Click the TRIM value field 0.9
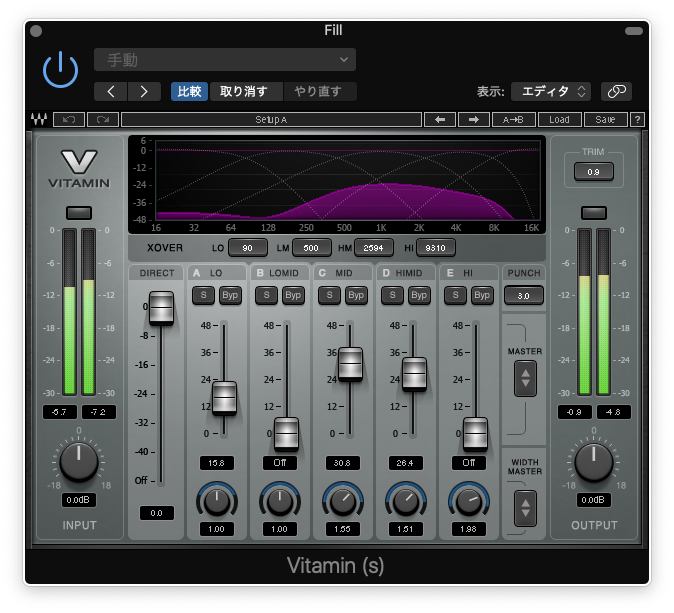 point(594,172)
